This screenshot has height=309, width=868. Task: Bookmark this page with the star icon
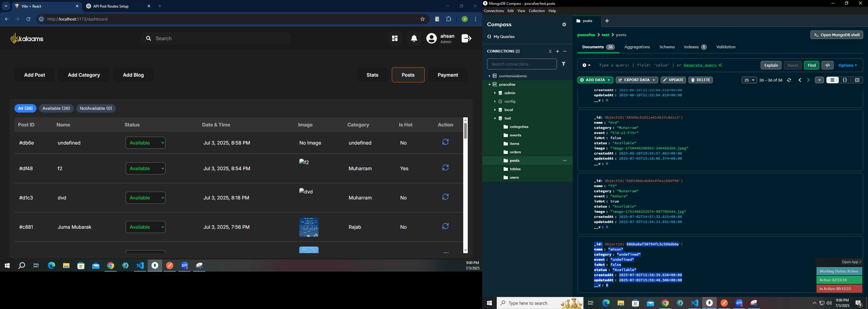tap(423, 19)
